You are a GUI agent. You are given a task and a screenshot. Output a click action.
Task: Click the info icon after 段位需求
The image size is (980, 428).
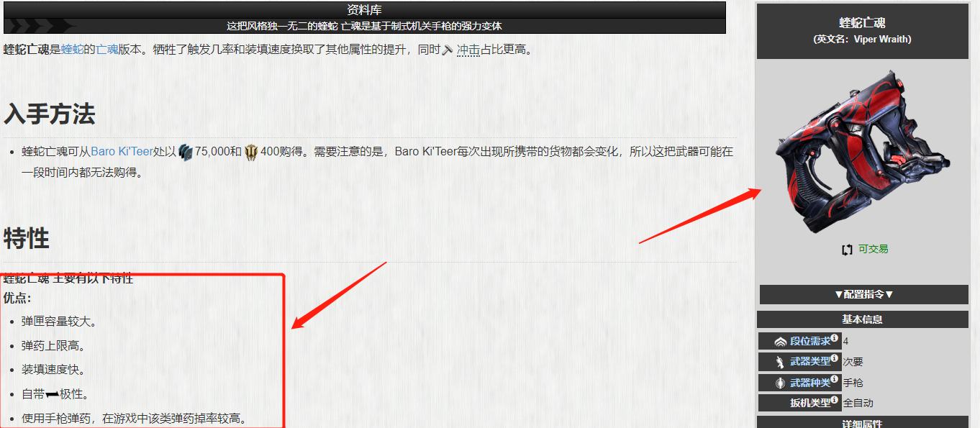835,338
